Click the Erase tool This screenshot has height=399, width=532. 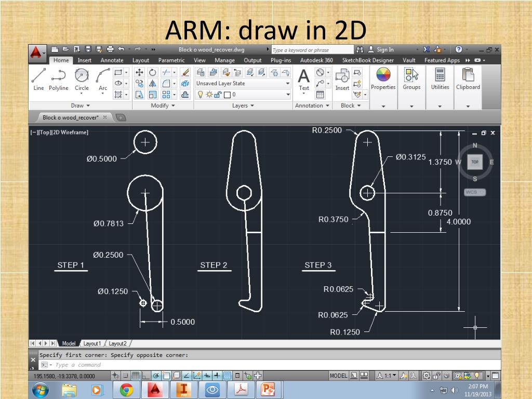(185, 72)
